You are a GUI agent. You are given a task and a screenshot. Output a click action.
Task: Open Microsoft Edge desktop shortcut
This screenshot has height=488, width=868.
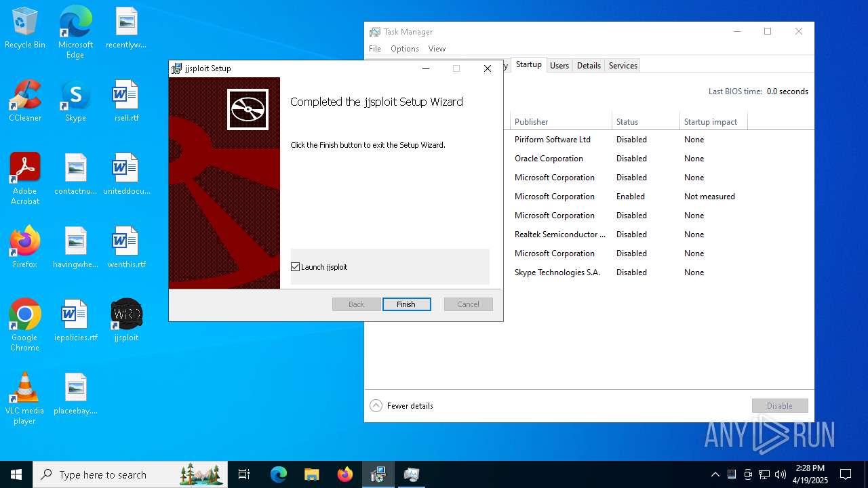pos(75,33)
